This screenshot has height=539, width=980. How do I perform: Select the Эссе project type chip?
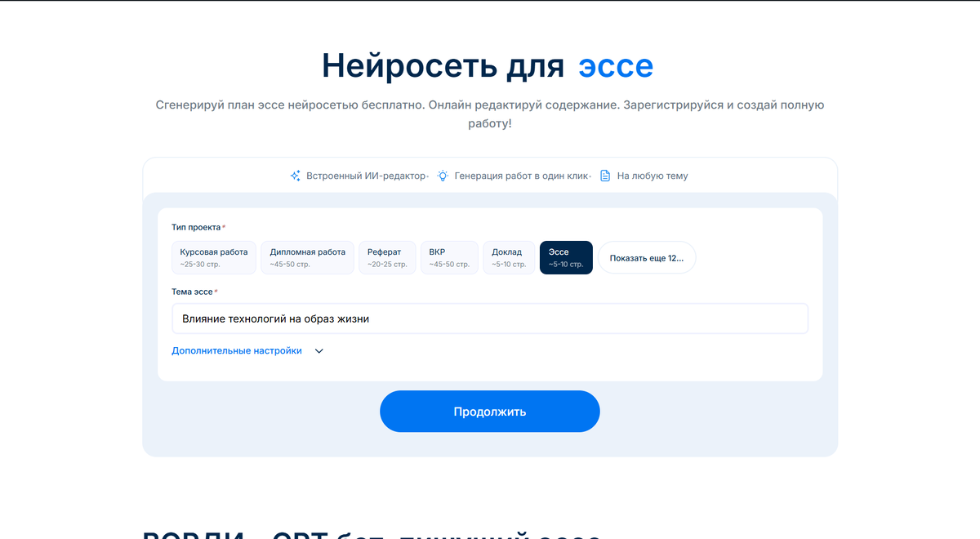(566, 256)
